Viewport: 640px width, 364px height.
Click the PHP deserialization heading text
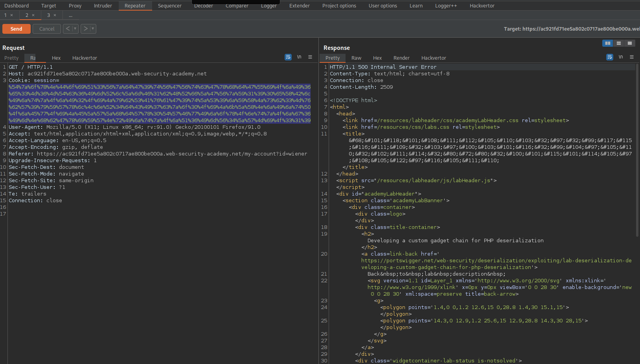(x=456, y=241)
